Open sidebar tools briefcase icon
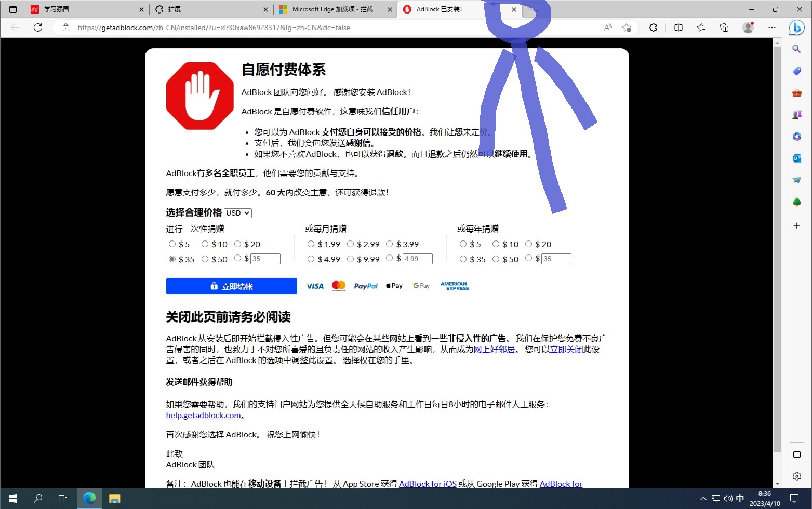The image size is (812, 509). [796, 93]
